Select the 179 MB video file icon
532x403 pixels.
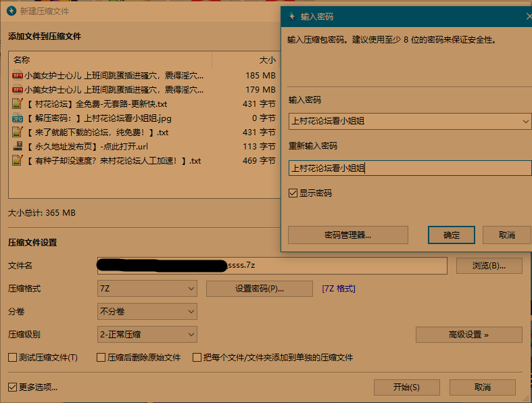pos(18,90)
